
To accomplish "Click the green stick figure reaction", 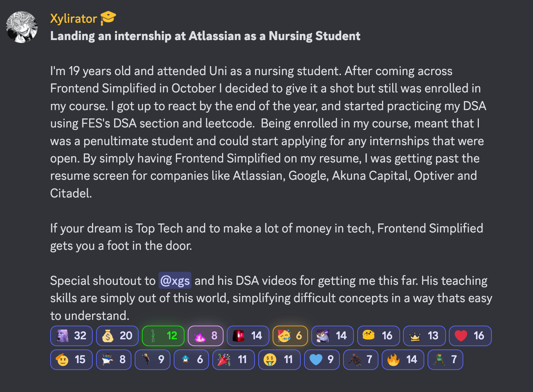I will [163, 336].
